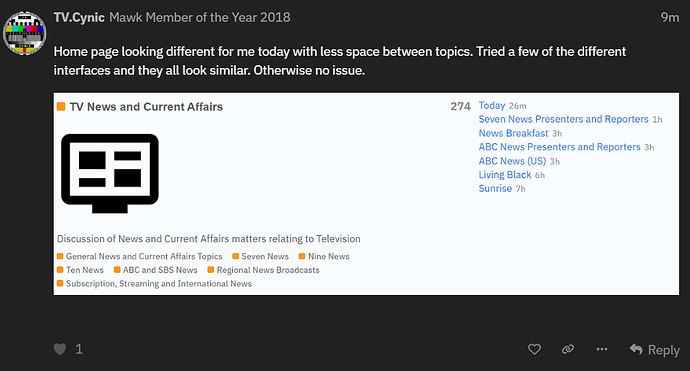Click the 274 topic count

pyautogui.click(x=460, y=106)
